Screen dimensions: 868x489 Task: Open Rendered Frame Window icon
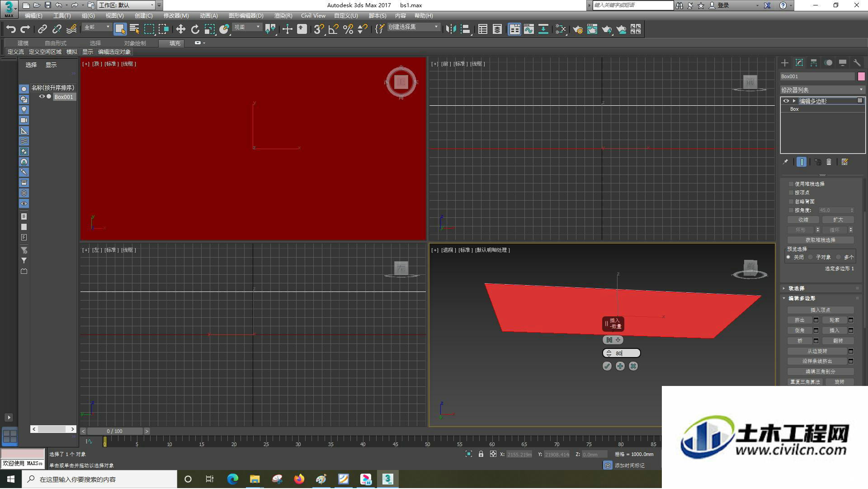592,29
